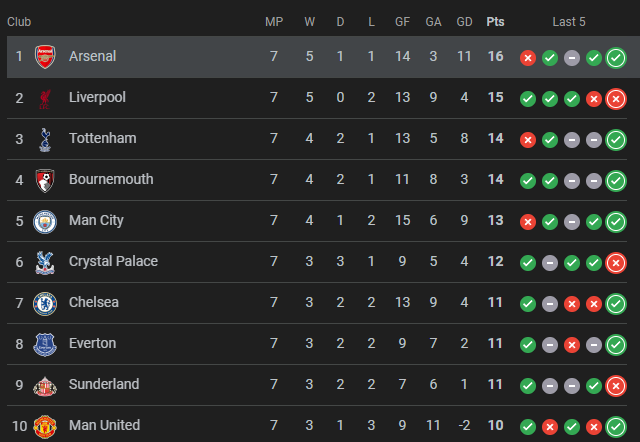Click the Chelsea club crest icon
Viewport: 640px width, 442px height.
pos(46,303)
